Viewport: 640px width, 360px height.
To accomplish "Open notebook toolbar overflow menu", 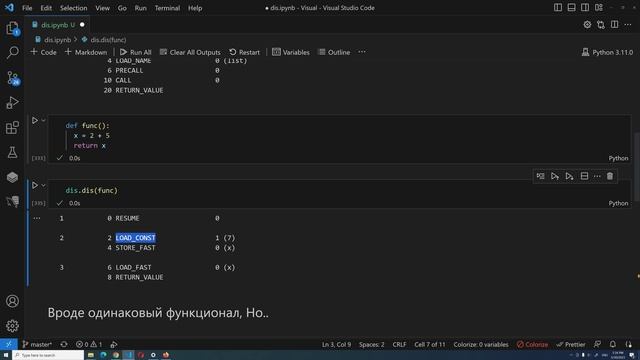I will (362, 52).
